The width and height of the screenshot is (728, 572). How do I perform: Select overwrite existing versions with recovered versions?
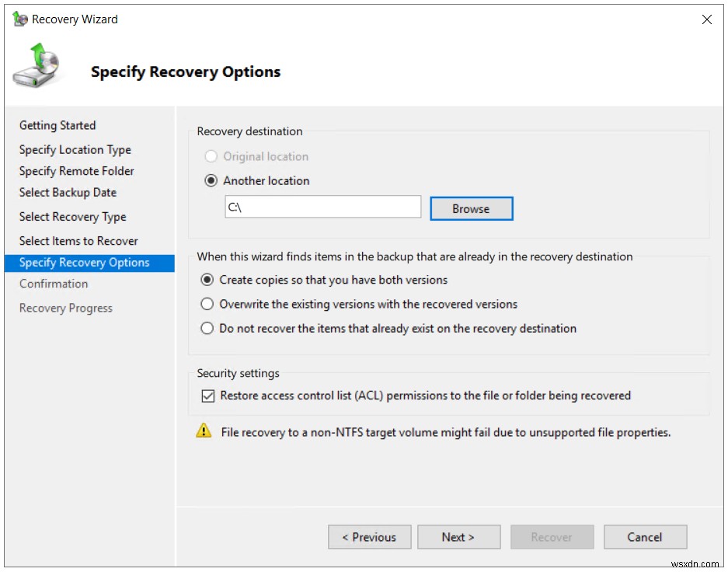207,304
